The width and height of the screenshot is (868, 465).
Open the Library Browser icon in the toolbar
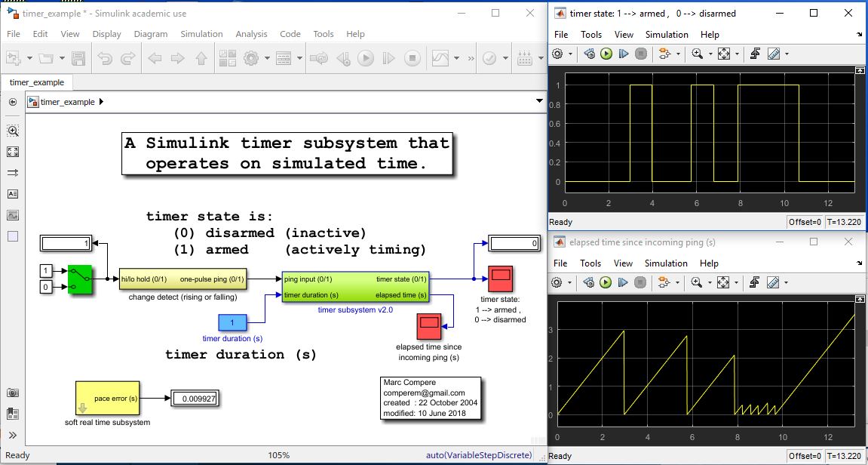(228, 58)
